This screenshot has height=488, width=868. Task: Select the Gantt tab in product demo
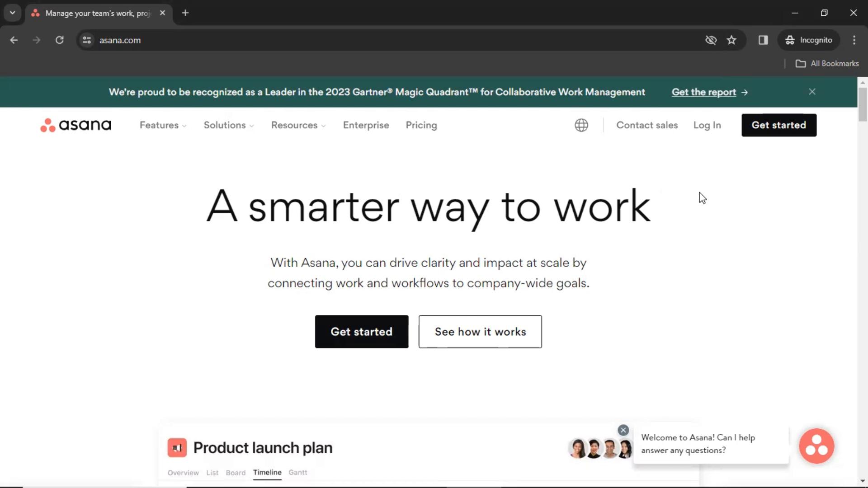coord(298,472)
